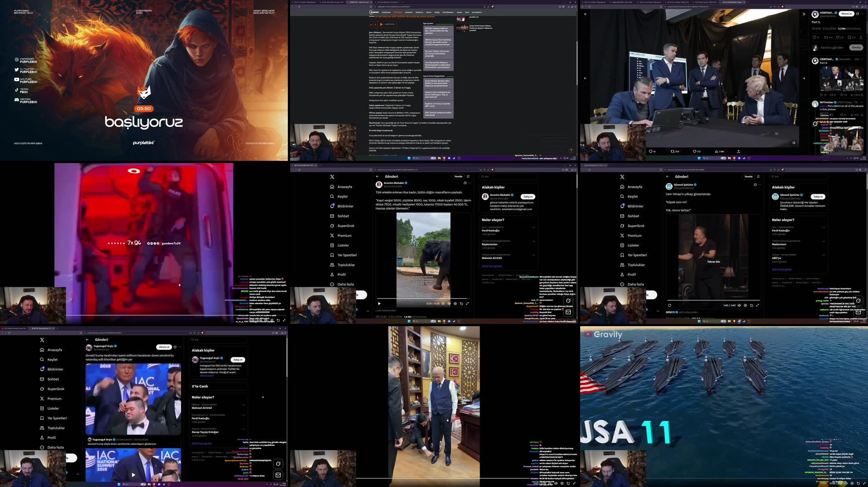Open more options on the Ferdi Kadıoğlu trend
Viewport: 868px width, 487px height.
(x=533, y=227)
